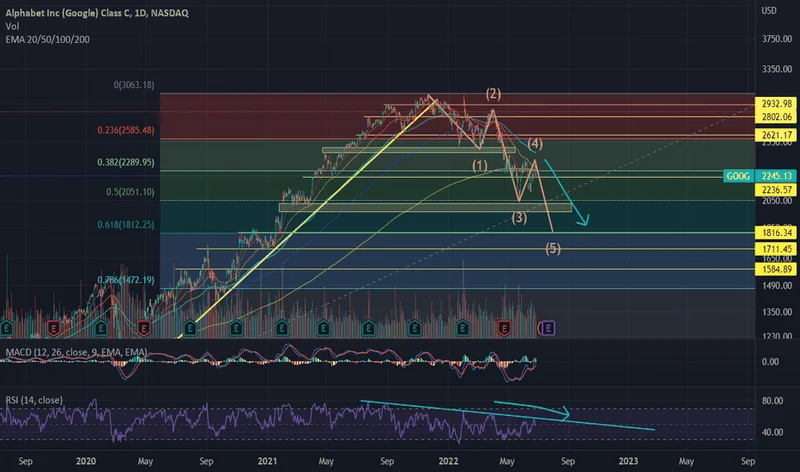Select the Elliott wave (5) label
The image size is (800, 472).
[552, 248]
